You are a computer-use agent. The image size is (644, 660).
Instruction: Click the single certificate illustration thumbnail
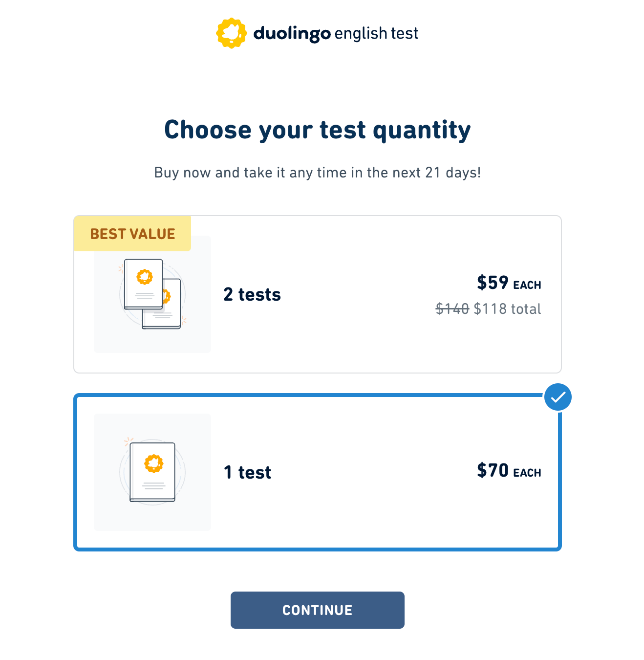click(x=152, y=472)
